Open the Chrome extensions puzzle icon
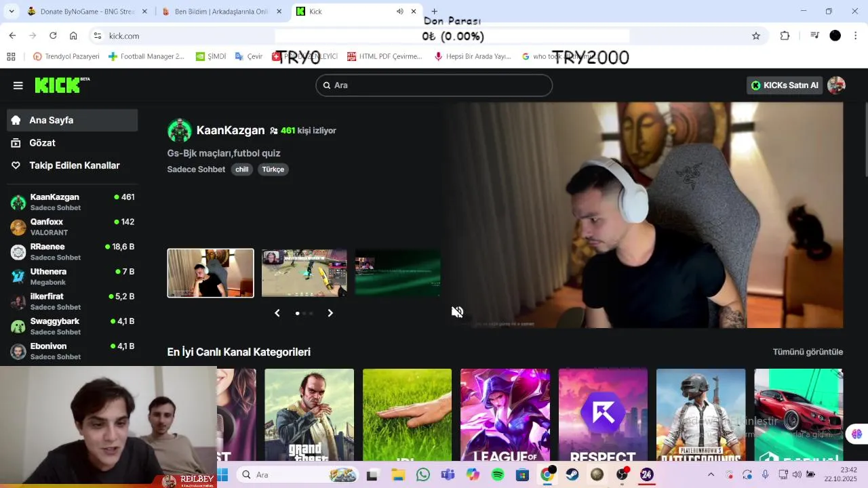This screenshot has height=488, width=868. (x=785, y=36)
